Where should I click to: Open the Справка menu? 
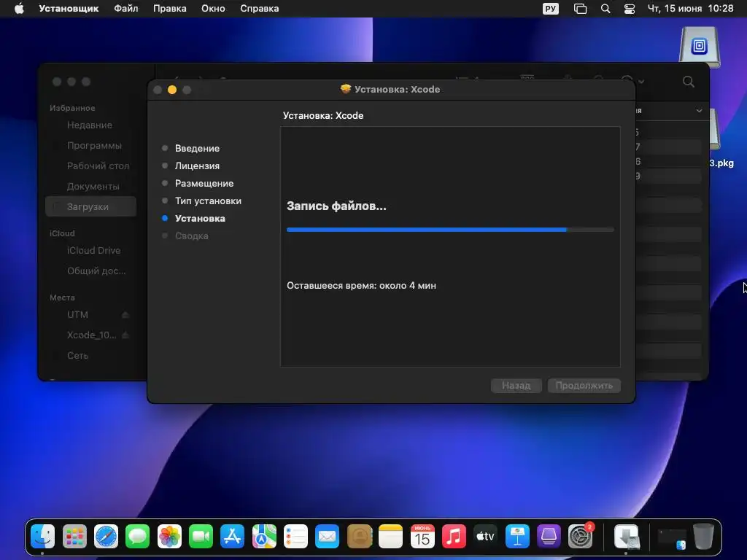click(259, 9)
